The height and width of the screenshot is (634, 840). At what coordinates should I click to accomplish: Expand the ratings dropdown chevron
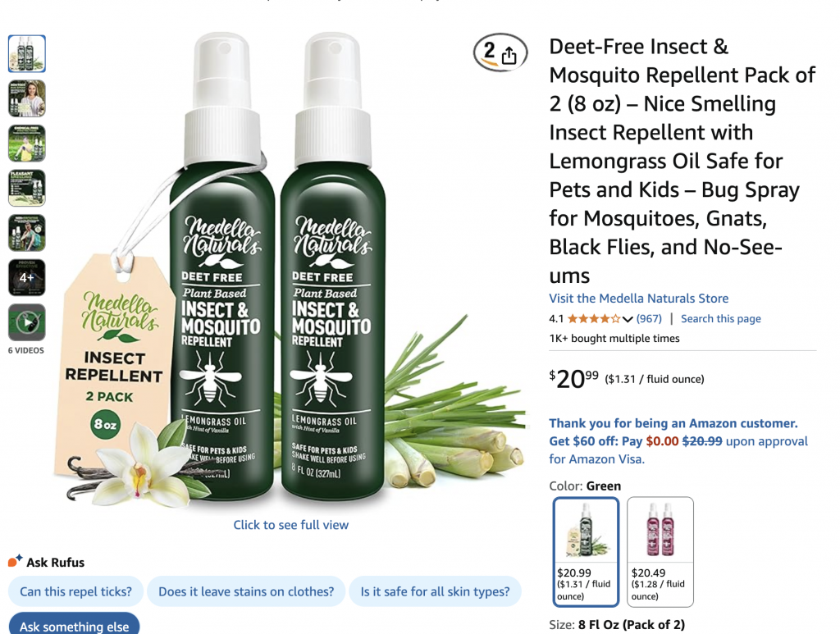click(x=628, y=320)
